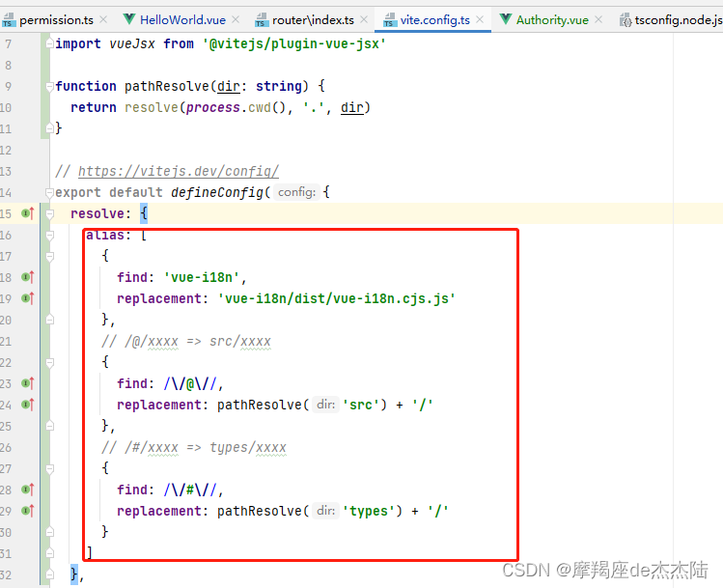Click the config: parameter hint on line 14
Image resolution: width=723 pixels, height=588 pixels.
click(x=297, y=192)
